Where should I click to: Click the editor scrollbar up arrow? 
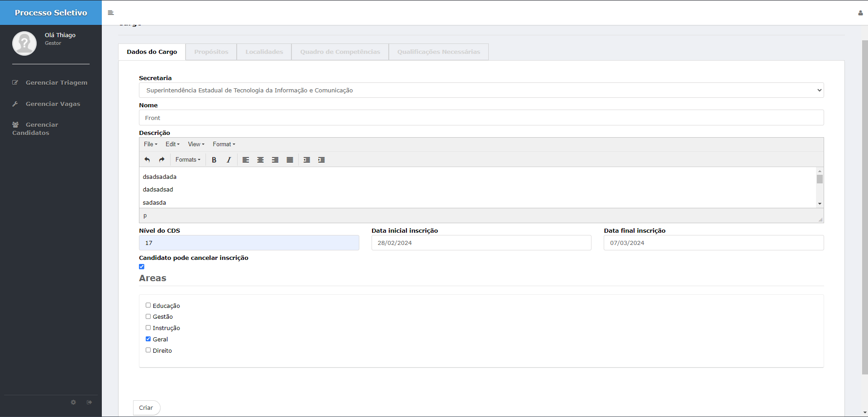(820, 171)
